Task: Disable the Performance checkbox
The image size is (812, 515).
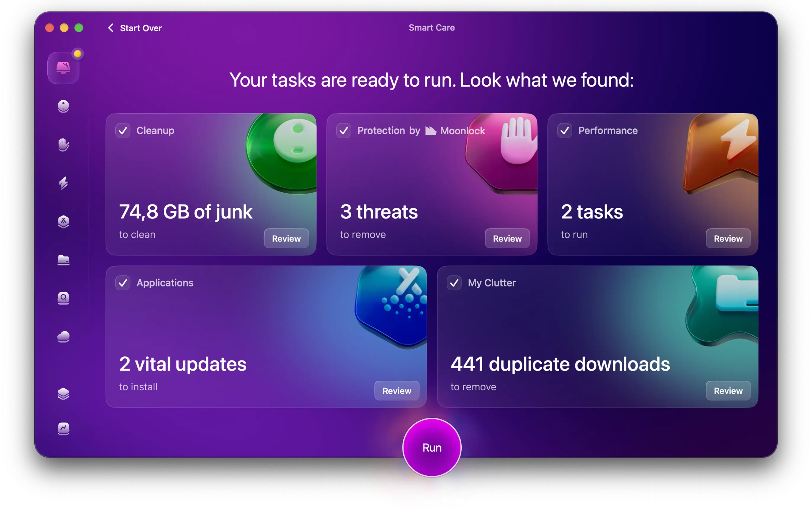Action: (565, 131)
